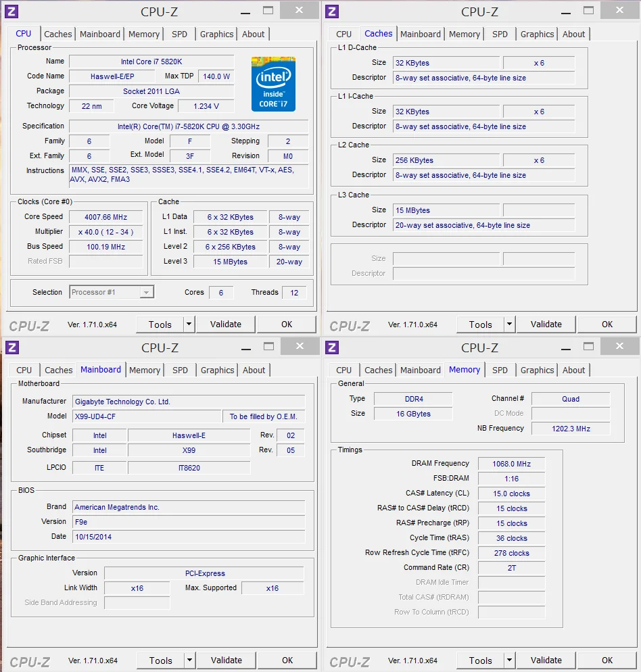
Task: Click the BIOS date 10/15/2014
Action: point(189,537)
